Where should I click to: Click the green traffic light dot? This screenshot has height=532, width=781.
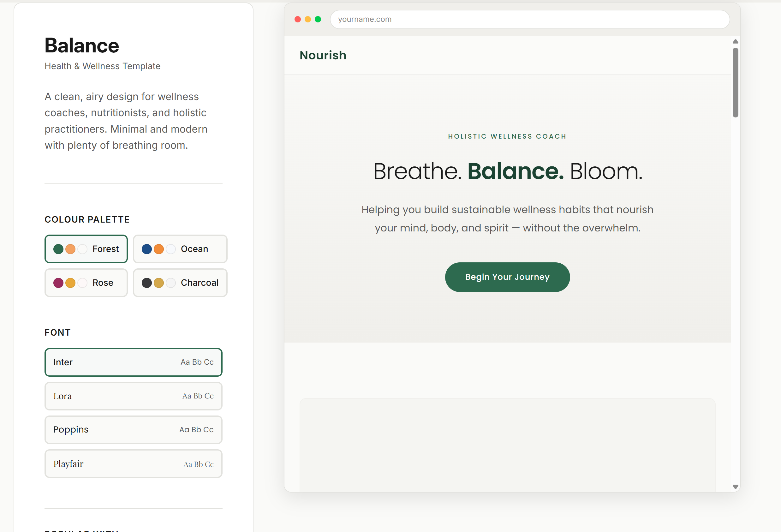[x=318, y=19]
